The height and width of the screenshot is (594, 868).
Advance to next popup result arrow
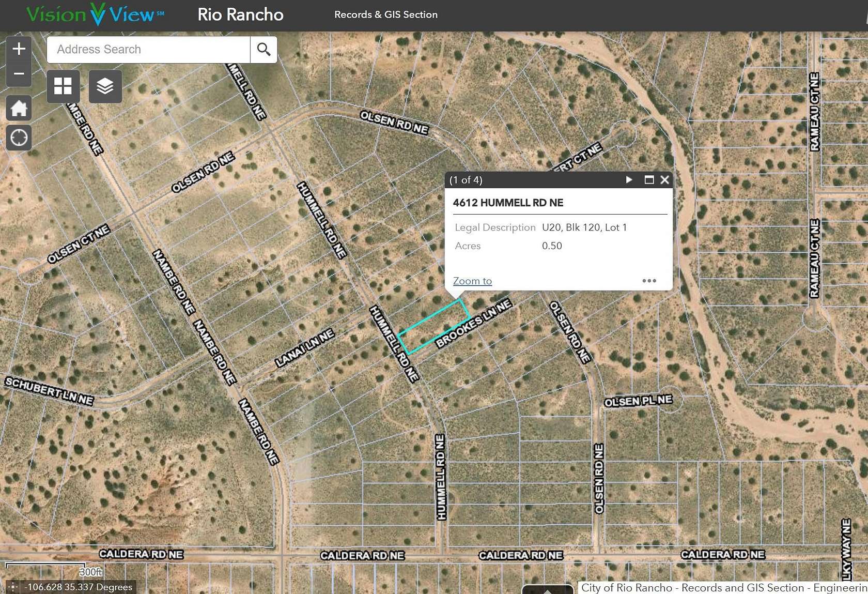point(629,180)
